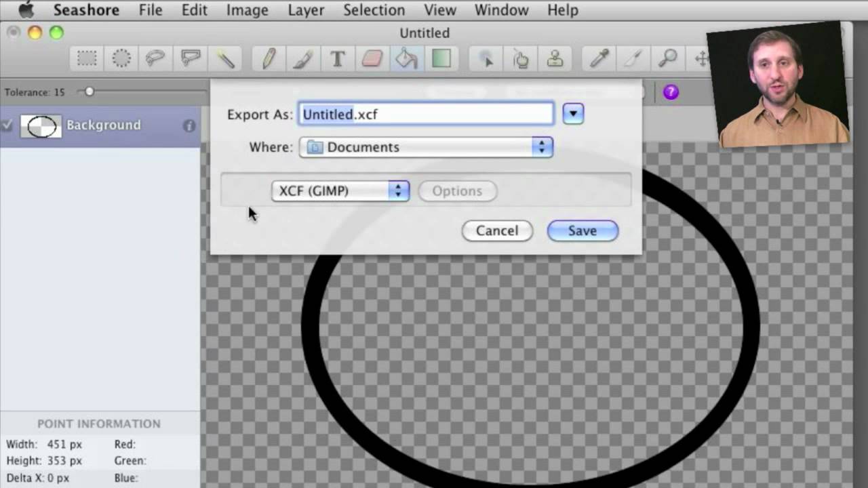The width and height of the screenshot is (868, 488).
Task: Open the Apple menu
Action: click(26, 10)
